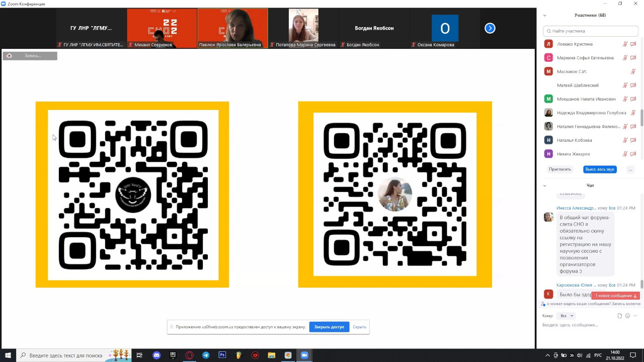Select Михаил Севрюков video thumbnail
Screen dimensions: 644x362
click(162, 28)
